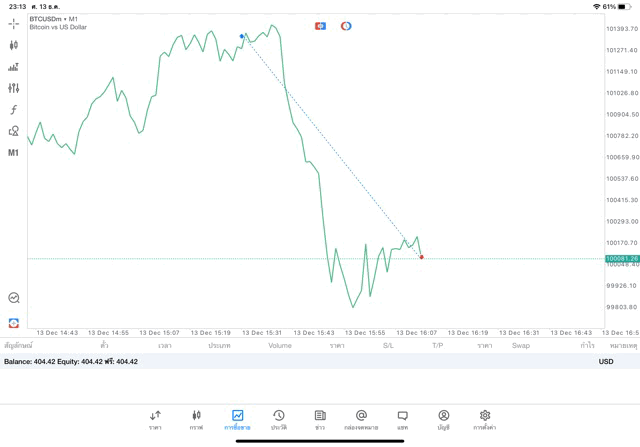
Task: Click the blue trade entry marker on chart
Action: coord(242,36)
